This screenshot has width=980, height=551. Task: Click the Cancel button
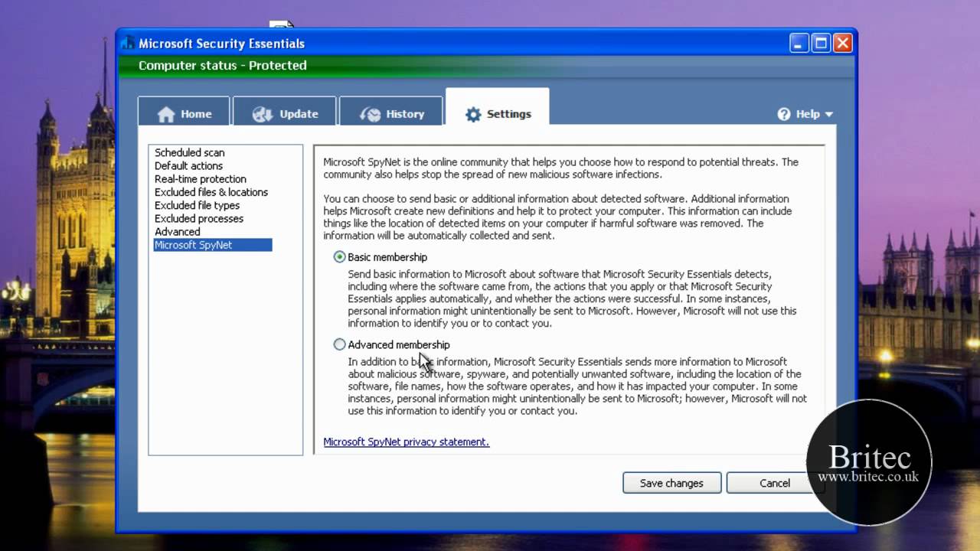774,483
